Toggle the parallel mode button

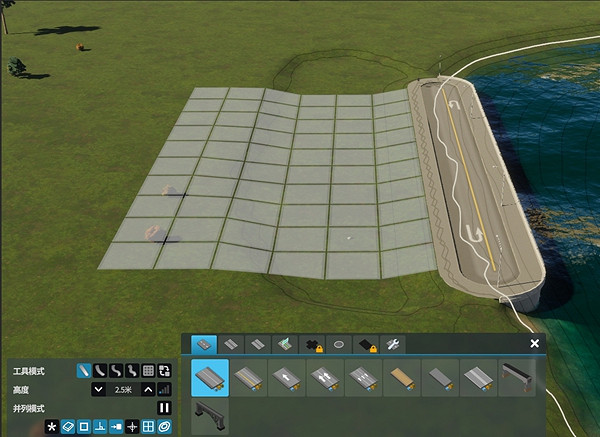[x=164, y=408]
